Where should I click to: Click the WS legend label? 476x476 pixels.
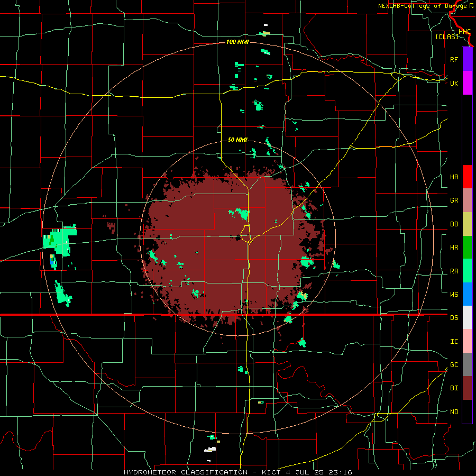pos(454,294)
